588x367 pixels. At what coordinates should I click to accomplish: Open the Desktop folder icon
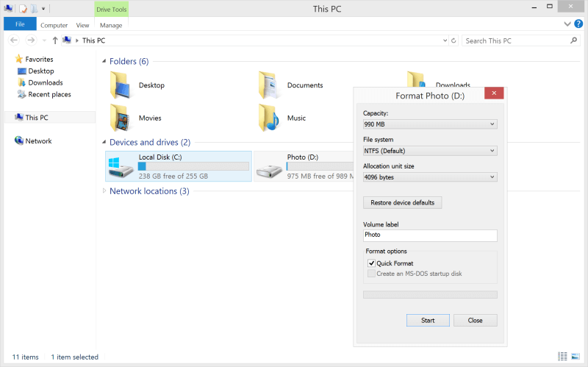[121, 85]
